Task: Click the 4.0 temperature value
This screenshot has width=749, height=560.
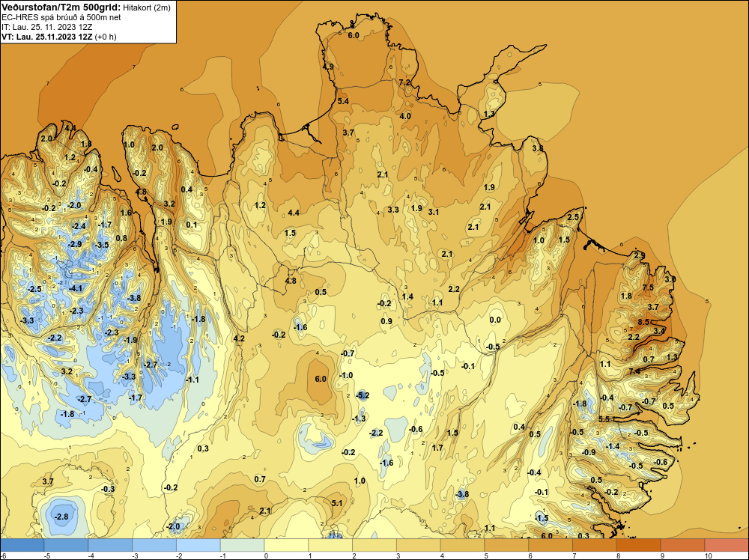Action: tap(405, 116)
